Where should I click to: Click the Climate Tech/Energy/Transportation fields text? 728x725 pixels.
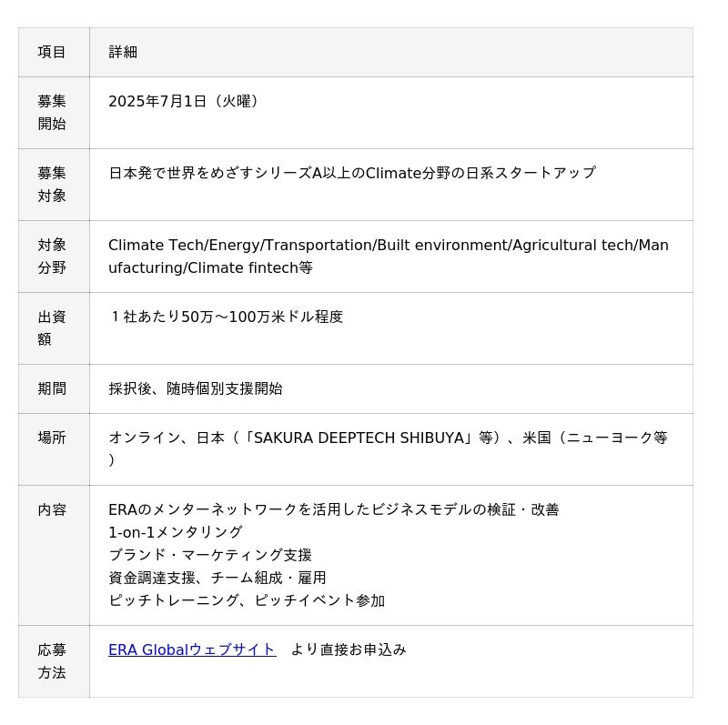click(389, 257)
